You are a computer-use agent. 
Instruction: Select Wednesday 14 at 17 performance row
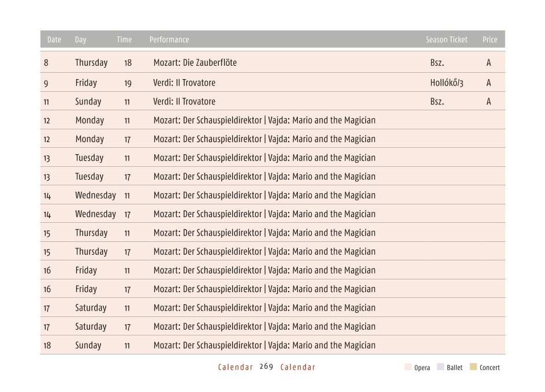[x=272, y=214]
